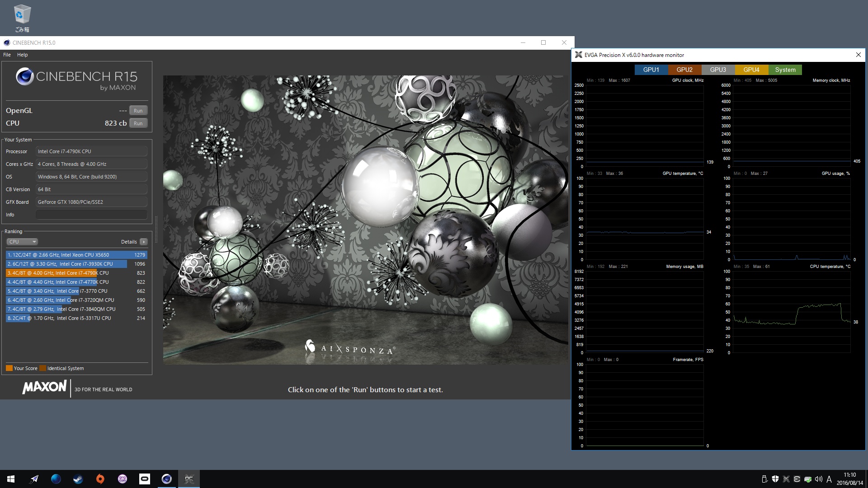Viewport: 868px width, 488px height.
Task: Switch to Cinebench taskbar button
Action: (x=167, y=479)
